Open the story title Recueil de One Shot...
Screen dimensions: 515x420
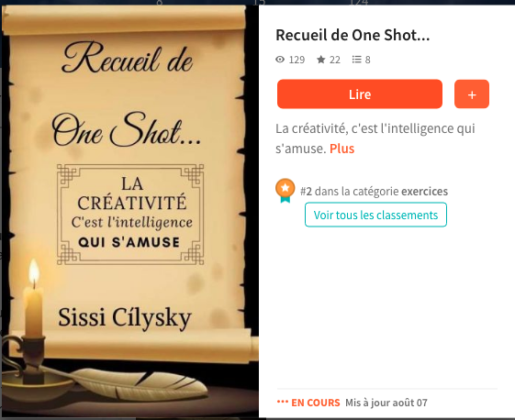[x=353, y=35]
